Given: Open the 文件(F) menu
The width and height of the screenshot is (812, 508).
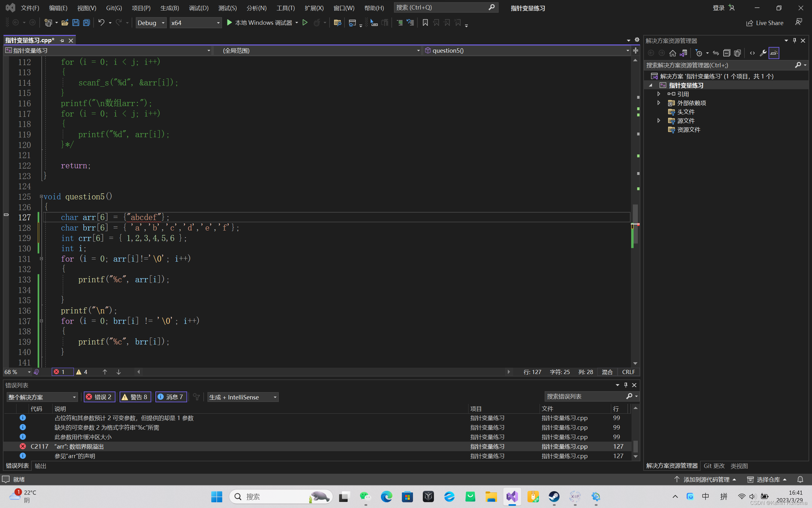Looking at the screenshot, I should click(x=30, y=8).
